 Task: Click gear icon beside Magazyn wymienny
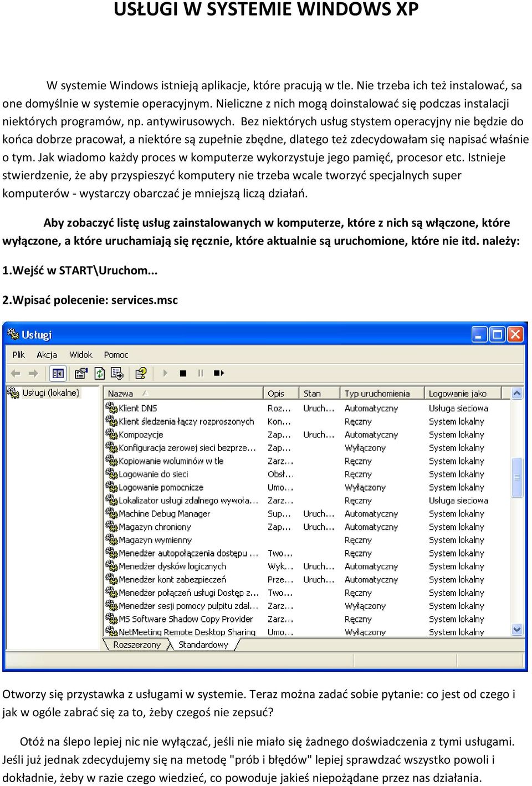(111, 540)
